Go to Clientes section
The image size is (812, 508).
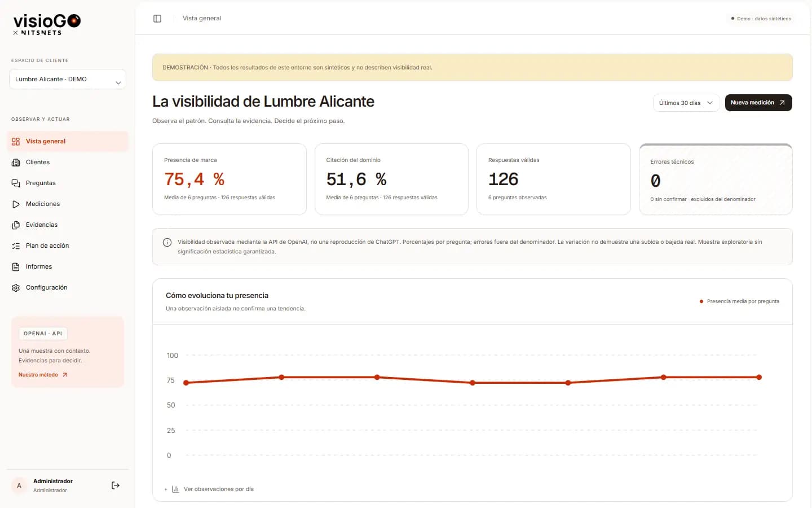tap(68, 163)
